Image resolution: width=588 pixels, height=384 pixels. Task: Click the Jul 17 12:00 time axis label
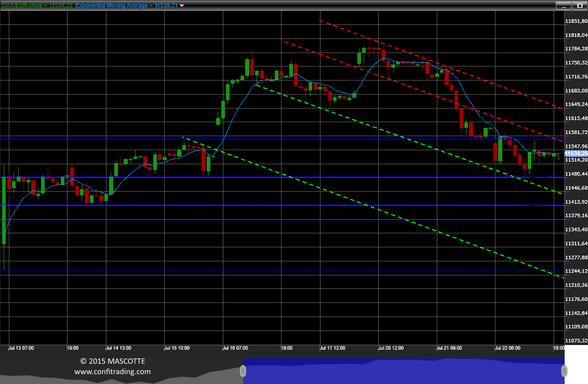click(x=332, y=348)
